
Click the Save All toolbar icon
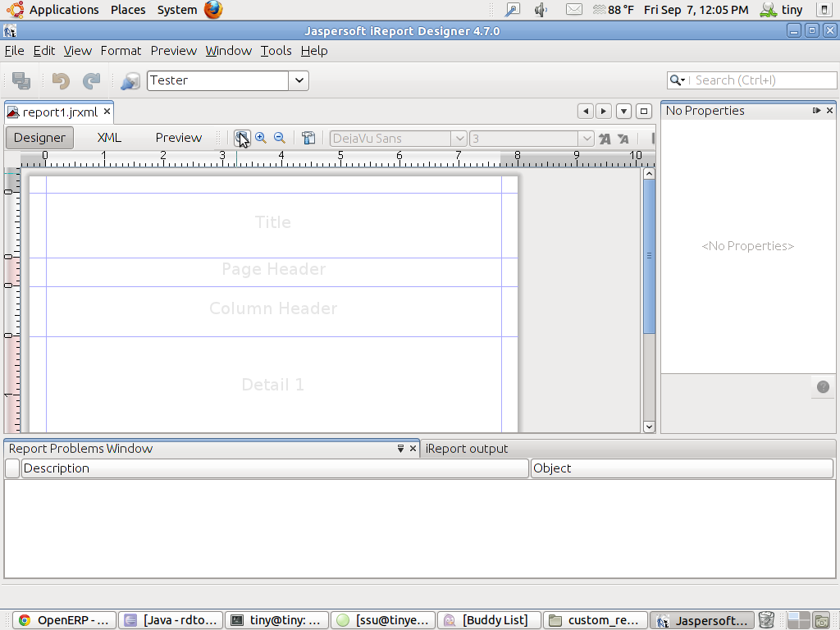coord(21,80)
